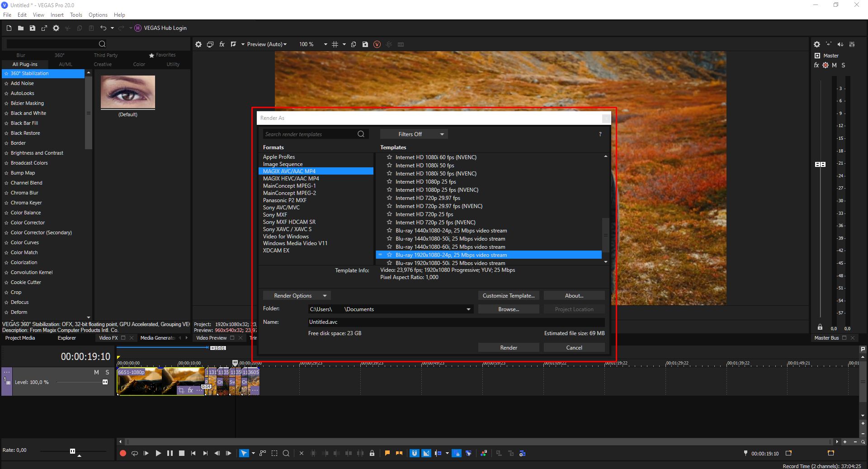Click the Insert Marker orange flag icon

[387, 453]
